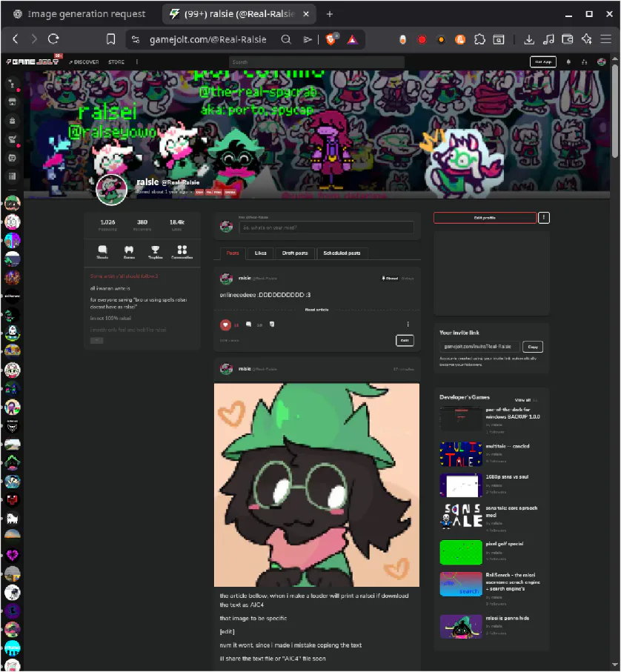Viewport: 621px width, 672px height.
Task: Open a new browser tab
Action: point(330,14)
